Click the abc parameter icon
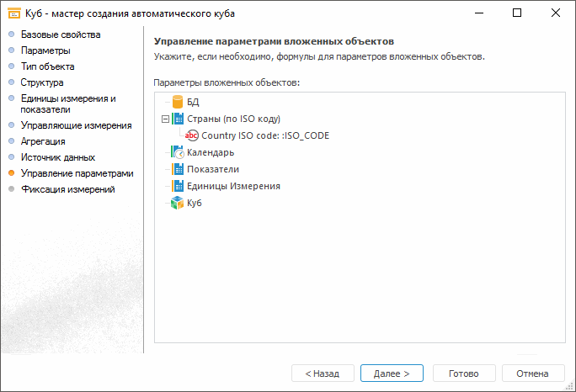576x392 pixels. coord(192,135)
